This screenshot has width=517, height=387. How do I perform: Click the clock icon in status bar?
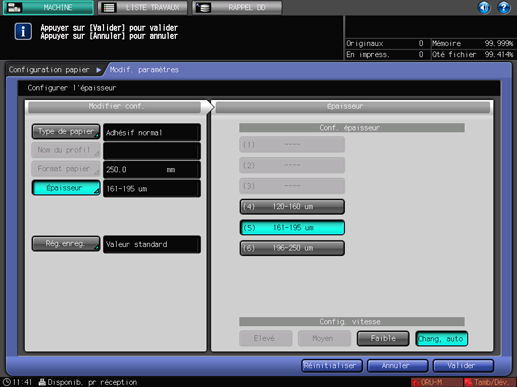pyautogui.click(x=6, y=382)
